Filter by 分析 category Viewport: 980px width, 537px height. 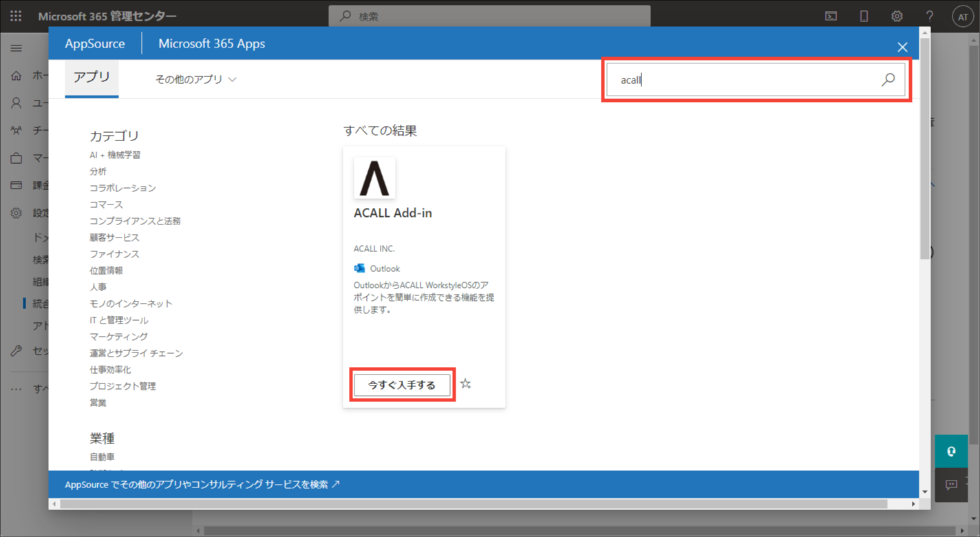(x=98, y=171)
